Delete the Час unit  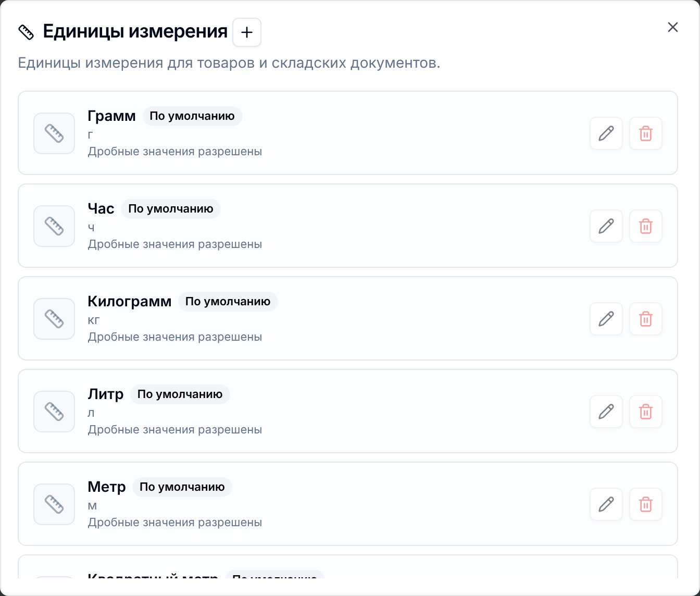point(646,226)
